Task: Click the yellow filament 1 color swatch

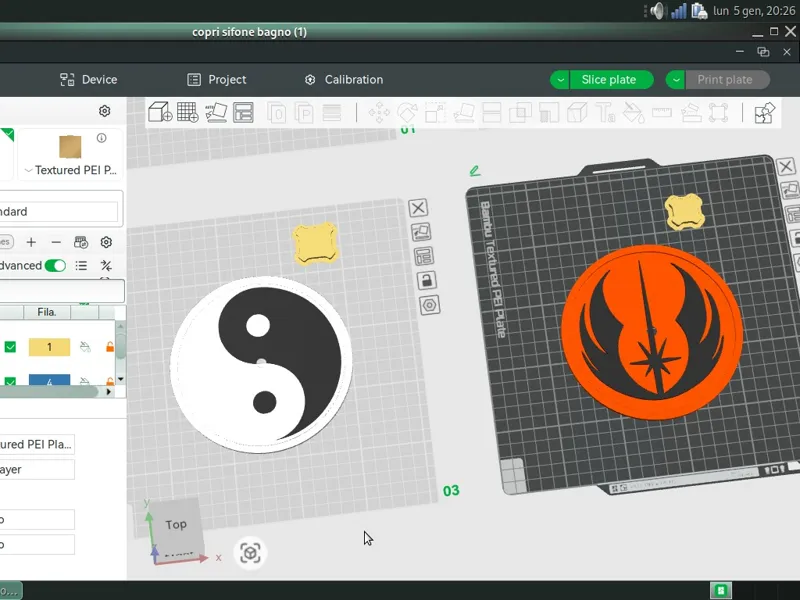Action: click(x=49, y=347)
